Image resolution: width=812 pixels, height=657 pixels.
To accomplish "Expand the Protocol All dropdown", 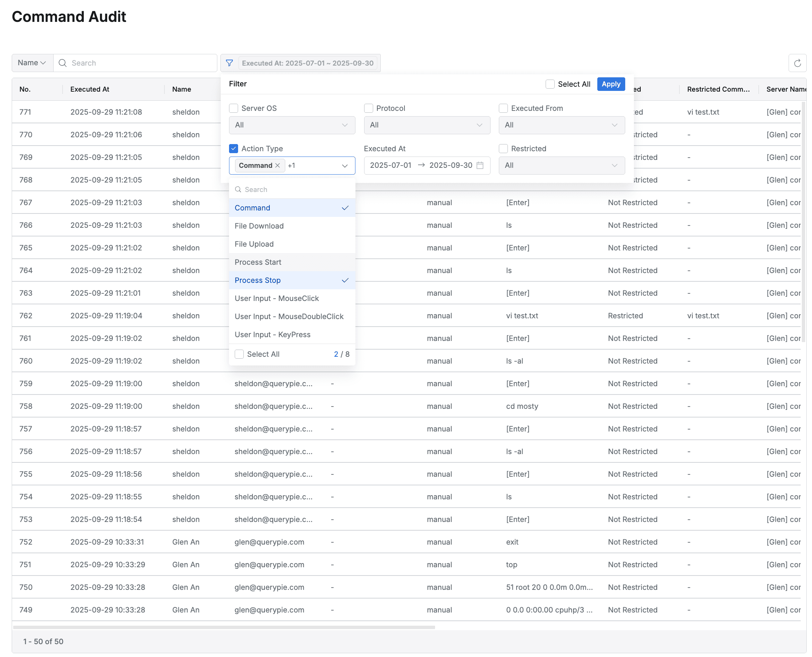I will pos(427,125).
